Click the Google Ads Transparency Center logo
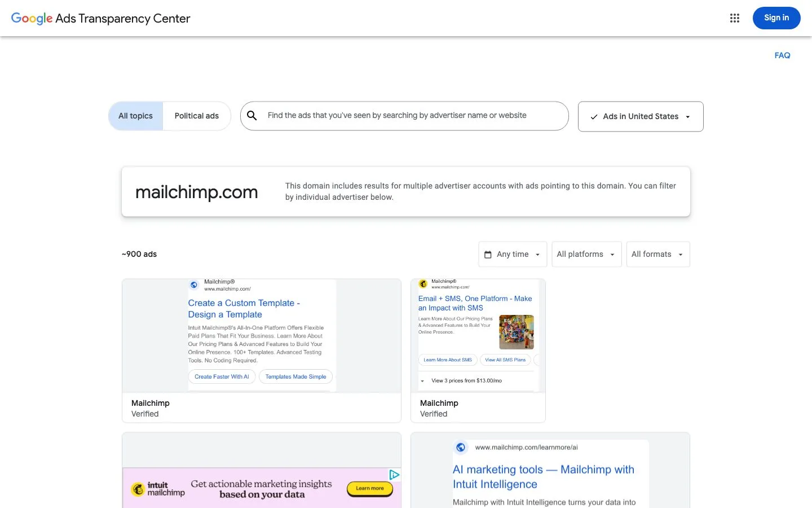This screenshot has height=508, width=812. tap(101, 19)
